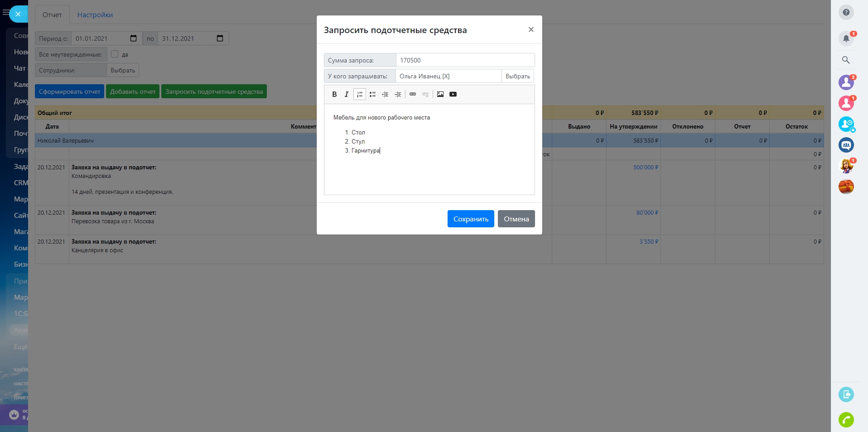The width and height of the screenshot is (868, 432).
Task: Click the 'Дата' column header
Action: 52,126
